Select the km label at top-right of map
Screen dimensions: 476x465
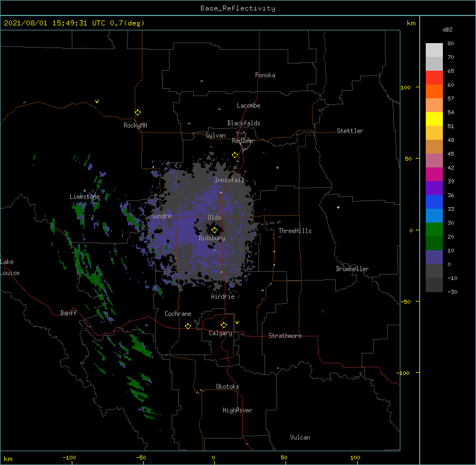411,23
